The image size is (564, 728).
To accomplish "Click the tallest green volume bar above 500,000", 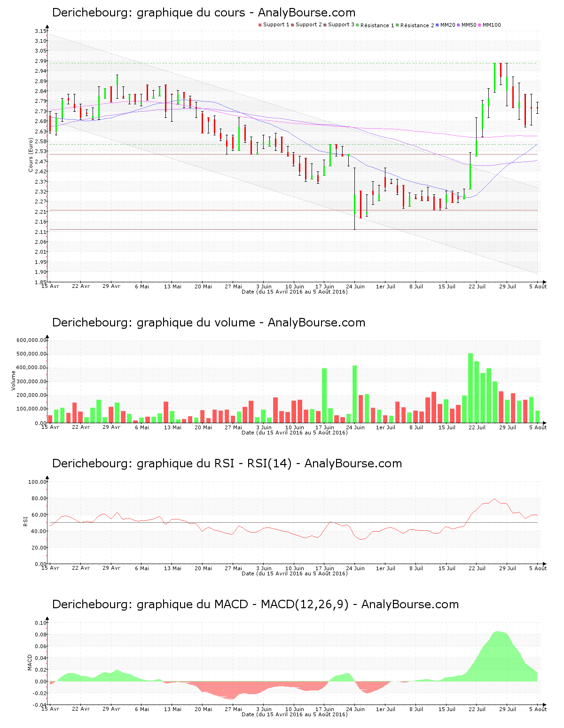I will (470, 388).
